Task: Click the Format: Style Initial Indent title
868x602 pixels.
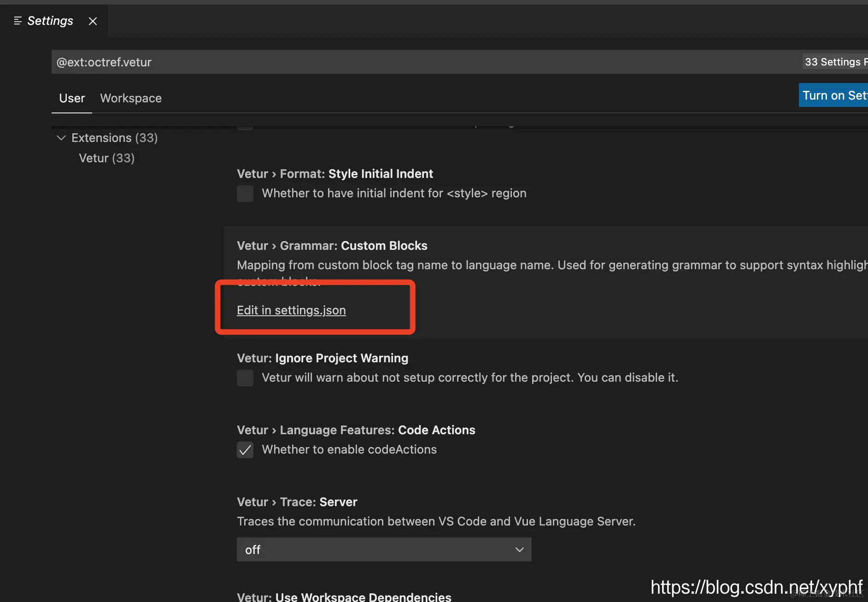Action: 335,174
